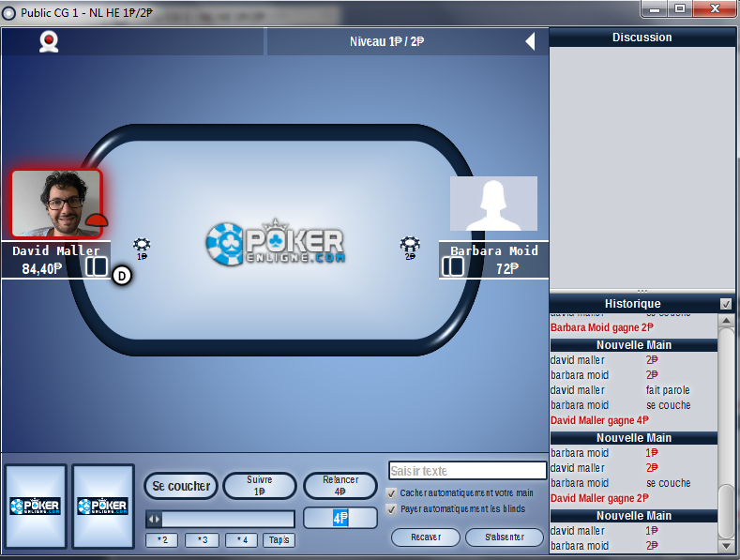Click David Maller's 84,40₽ stack amount
The image size is (740, 560).
coord(41,268)
